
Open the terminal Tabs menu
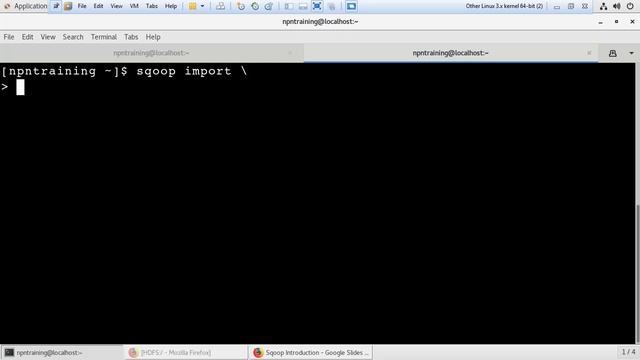tap(131, 37)
